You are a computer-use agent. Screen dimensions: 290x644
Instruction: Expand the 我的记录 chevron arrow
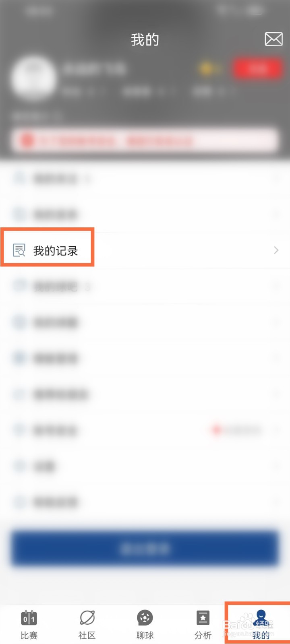tap(276, 250)
